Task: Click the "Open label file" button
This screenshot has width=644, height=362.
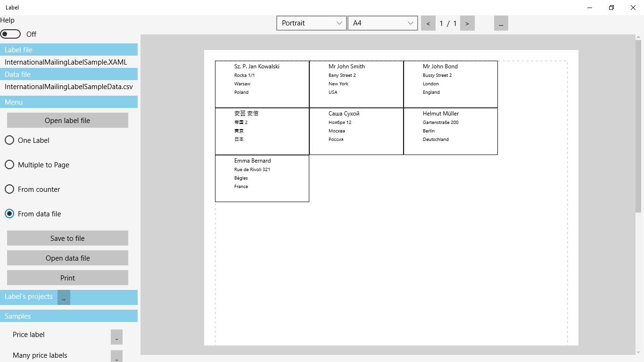Action: tap(67, 120)
